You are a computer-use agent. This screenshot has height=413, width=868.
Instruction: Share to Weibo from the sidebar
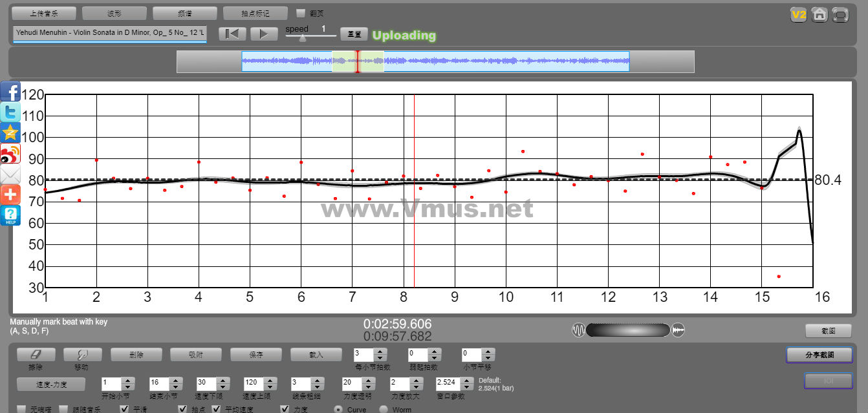coord(10,153)
